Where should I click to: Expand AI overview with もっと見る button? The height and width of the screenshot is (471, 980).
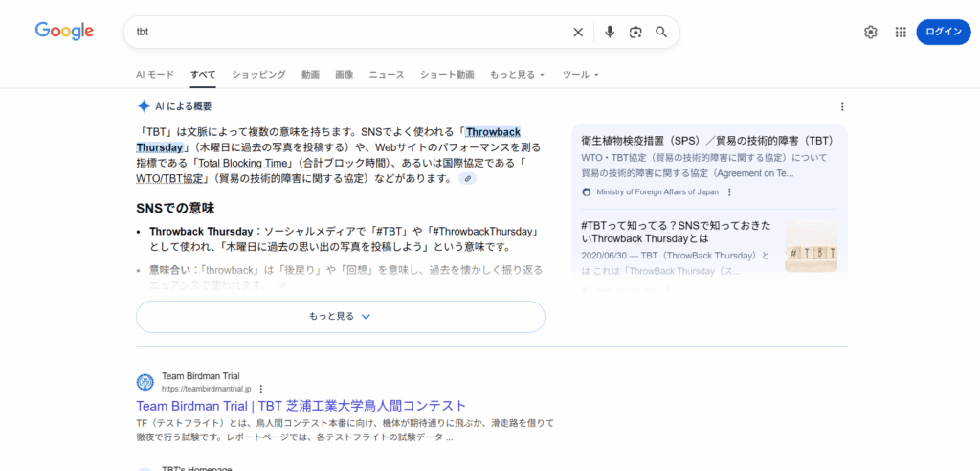point(340,316)
